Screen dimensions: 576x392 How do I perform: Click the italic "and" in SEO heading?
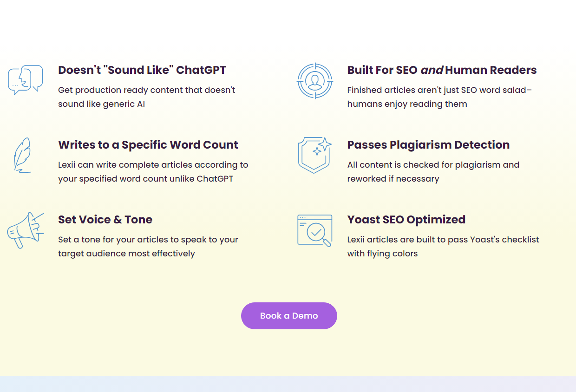click(x=432, y=71)
